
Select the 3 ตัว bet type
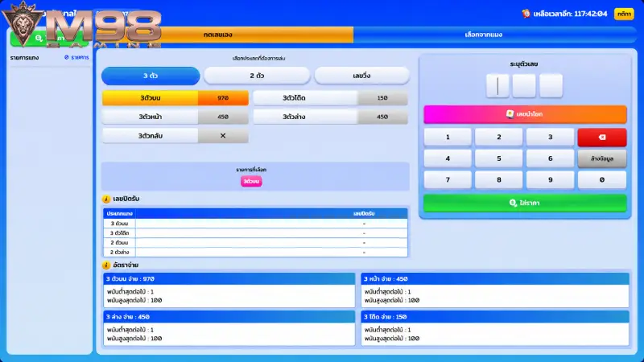[x=151, y=76]
